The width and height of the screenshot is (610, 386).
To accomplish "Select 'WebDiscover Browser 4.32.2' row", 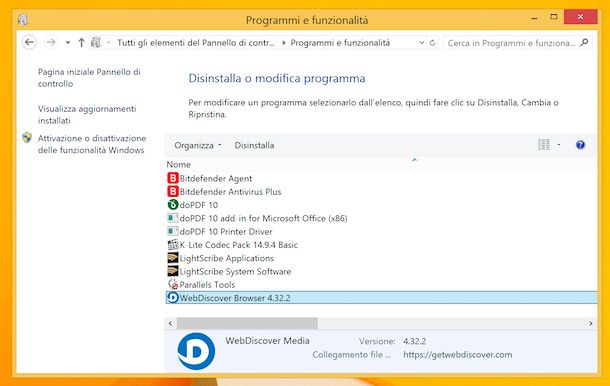I will (x=381, y=298).
